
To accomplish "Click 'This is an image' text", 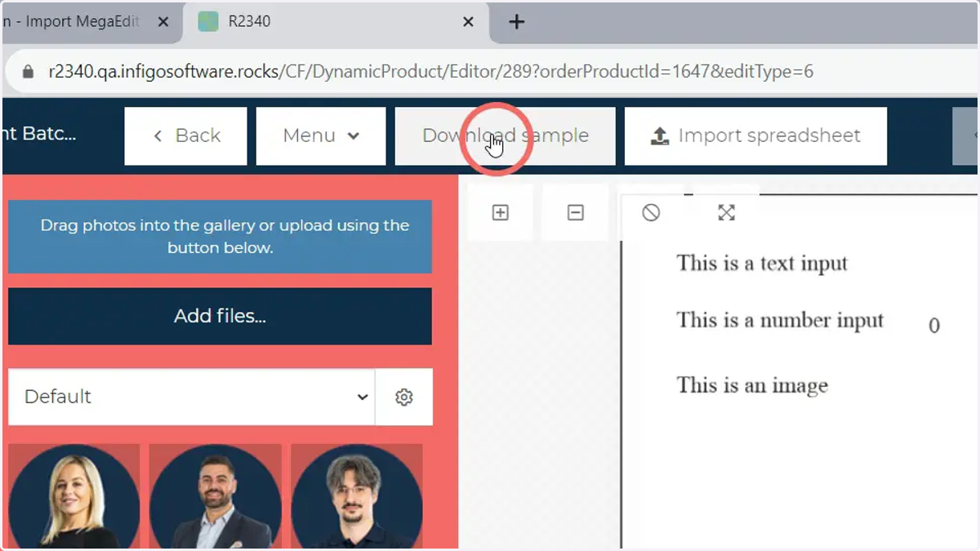I will click(752, 385).
